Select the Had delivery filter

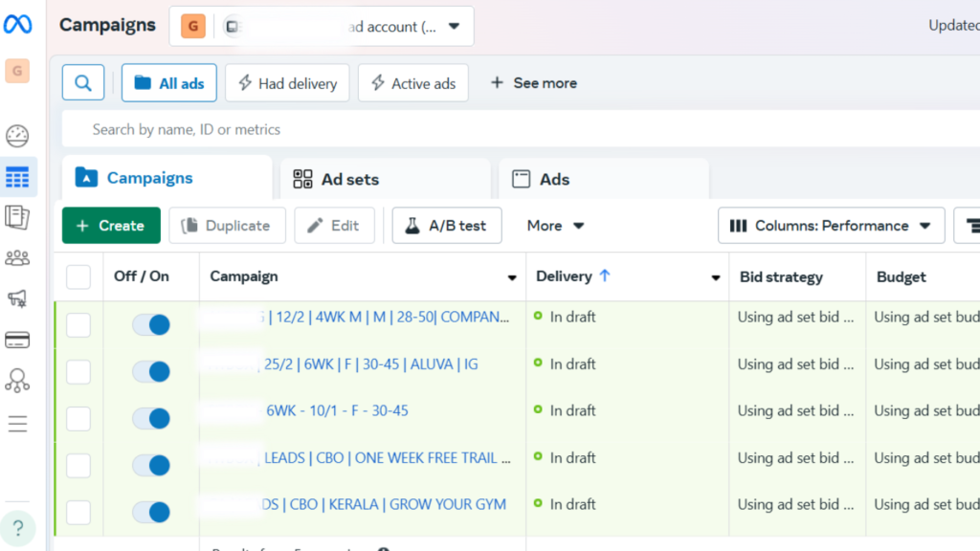tap(287, 82)
